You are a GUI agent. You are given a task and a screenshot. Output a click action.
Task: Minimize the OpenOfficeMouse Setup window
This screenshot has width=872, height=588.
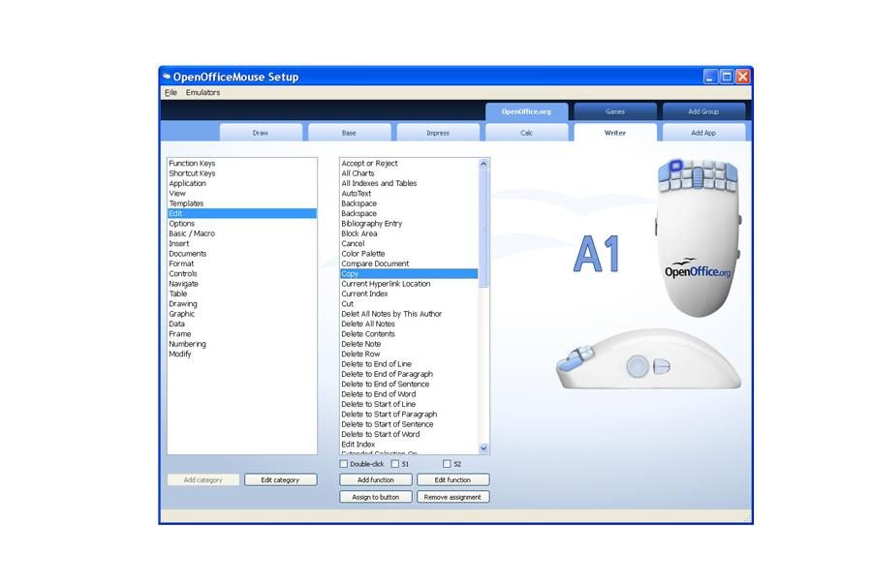pyautogui.click(x=710, y=77)
